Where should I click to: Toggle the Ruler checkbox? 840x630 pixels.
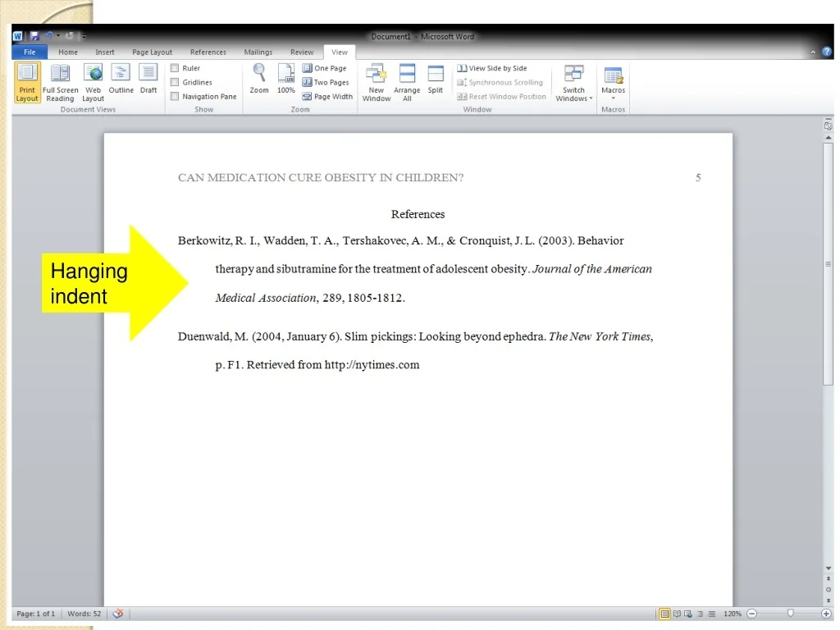tap(175, 68)
